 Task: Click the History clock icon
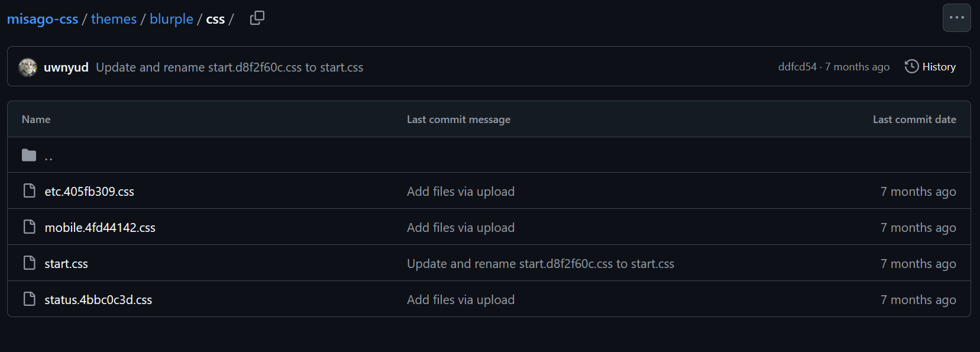[911, 67]
